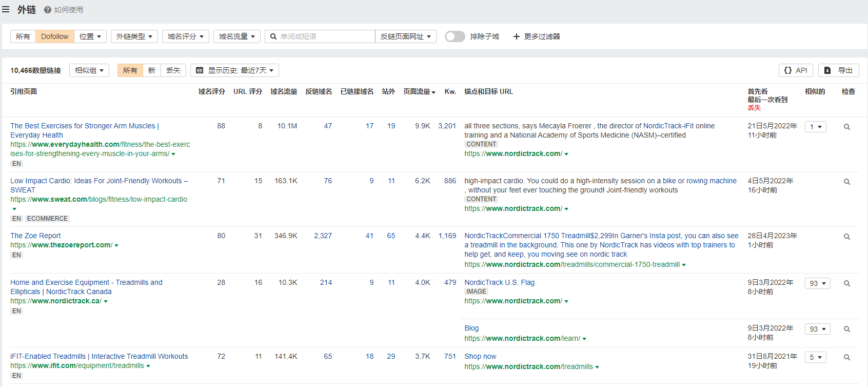Screen dimensions: 868x387
Task: Expand the nordictrack.ca URL caret
Action: point(106,301)
